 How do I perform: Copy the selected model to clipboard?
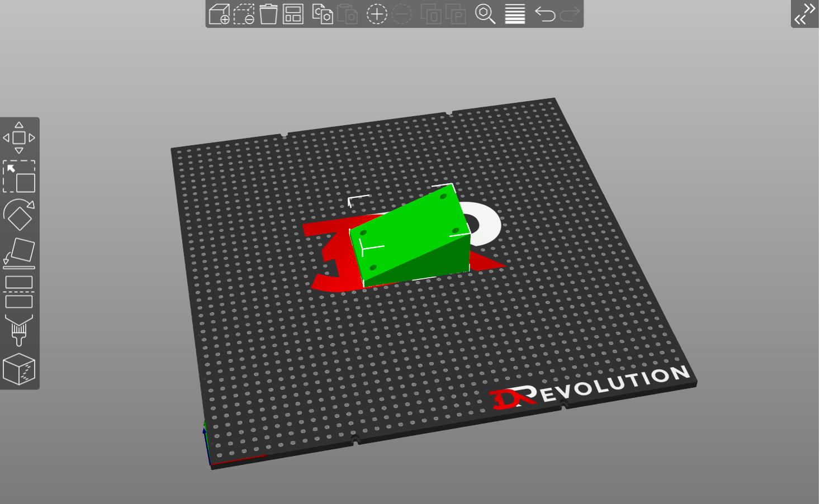point(323,14)
